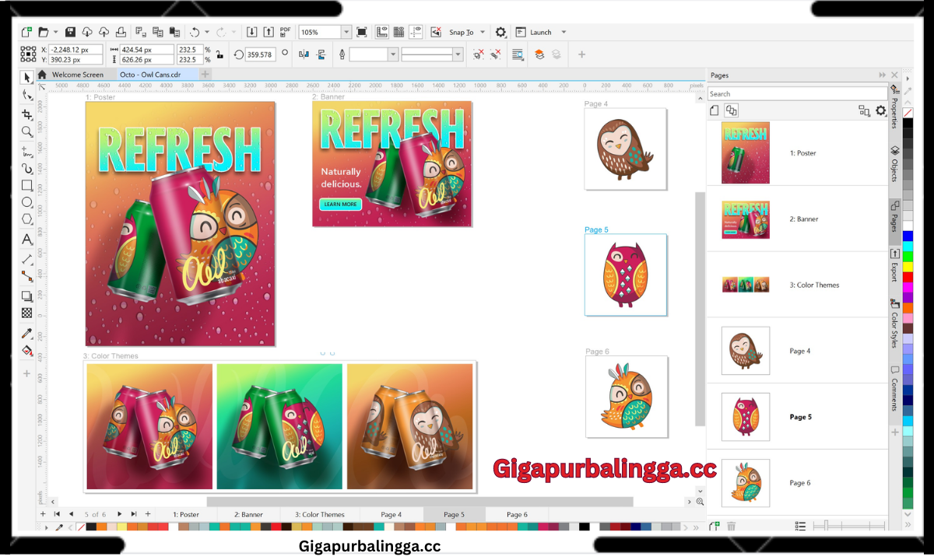Click the Print icon
Screen dimensions: 934x560
pyautogui.click(x=121, y=32)
